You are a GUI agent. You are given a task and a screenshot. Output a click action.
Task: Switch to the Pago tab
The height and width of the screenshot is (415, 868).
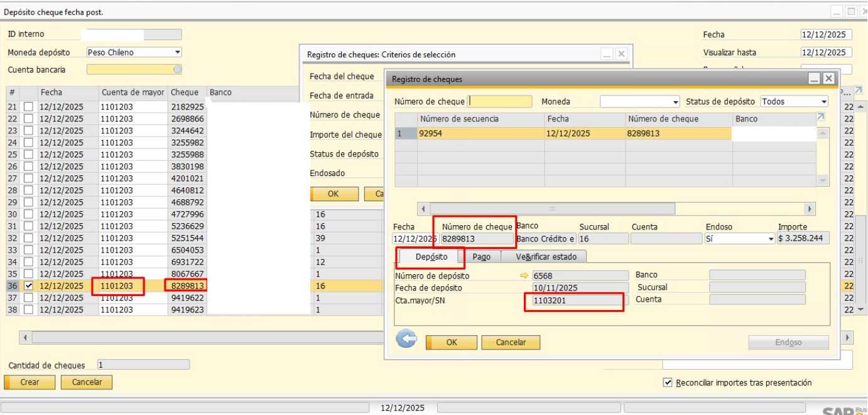pos(481,257)
